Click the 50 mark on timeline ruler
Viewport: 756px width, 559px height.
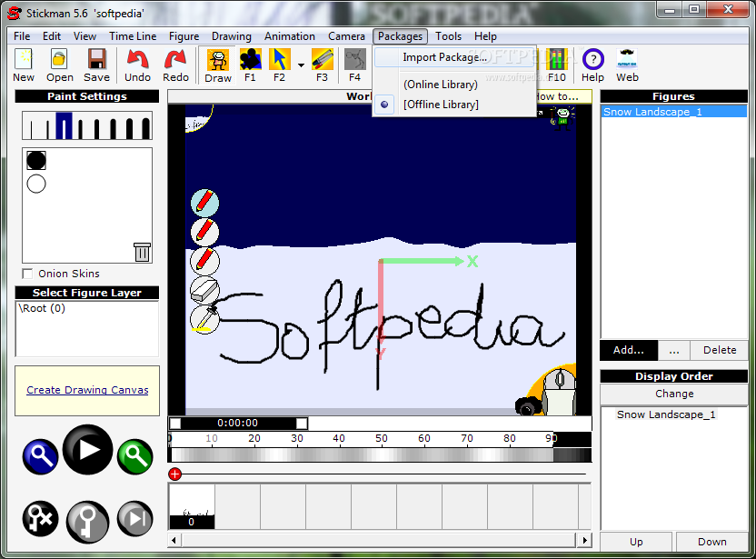coord(382,438)
